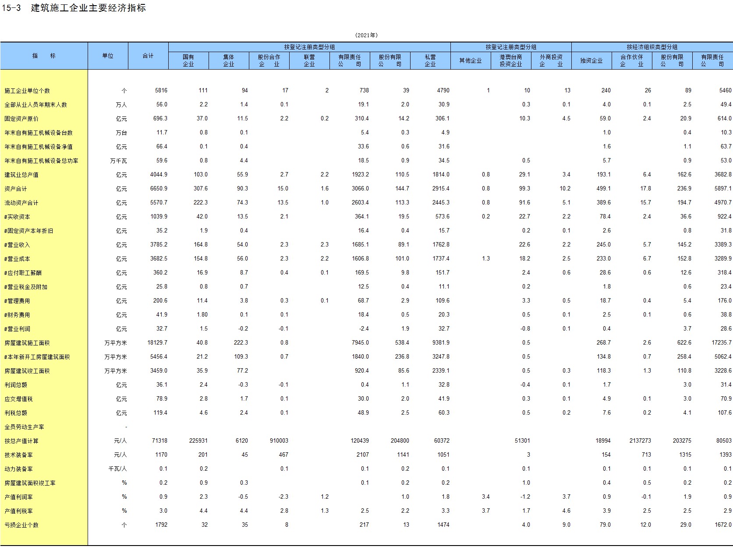The height and width of the screenshot is (560, 733).
Task: Select value 225931 in 按总产值计算 row
Action: (x=198, y=440)
